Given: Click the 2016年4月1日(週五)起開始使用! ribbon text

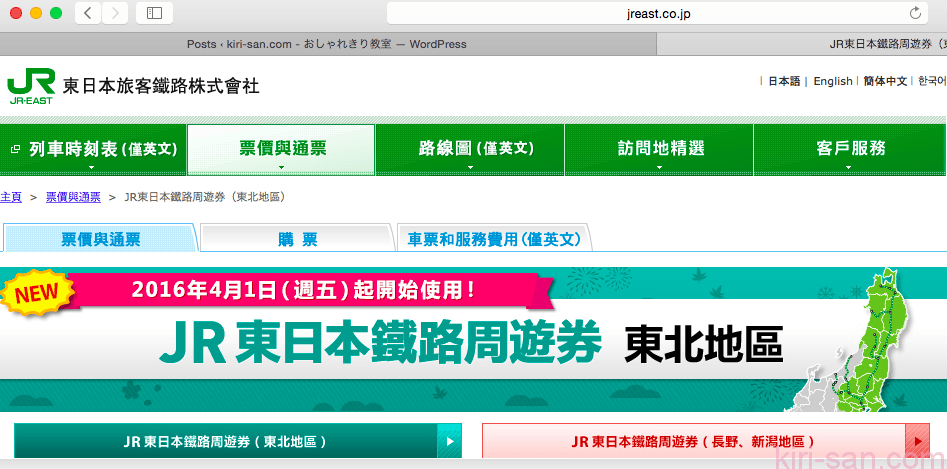Looking at the screenshot, I should coord(304,289).
